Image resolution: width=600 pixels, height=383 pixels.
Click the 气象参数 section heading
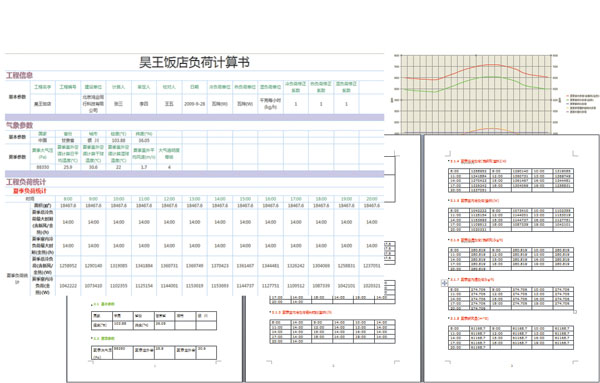(x=19, y=125)
